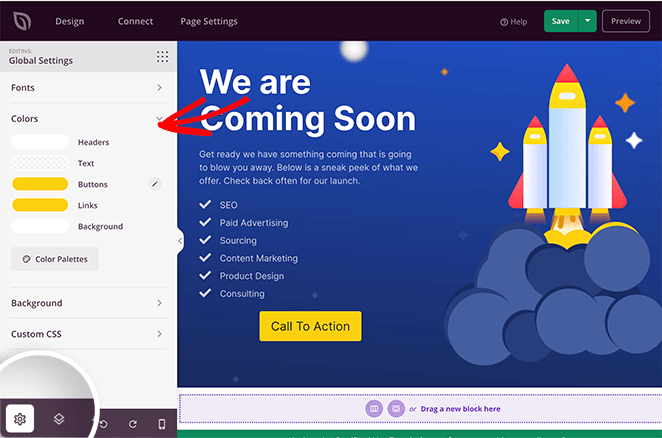
Task: Pick the Background color swatch under Colors
Action: pos(40,226)
